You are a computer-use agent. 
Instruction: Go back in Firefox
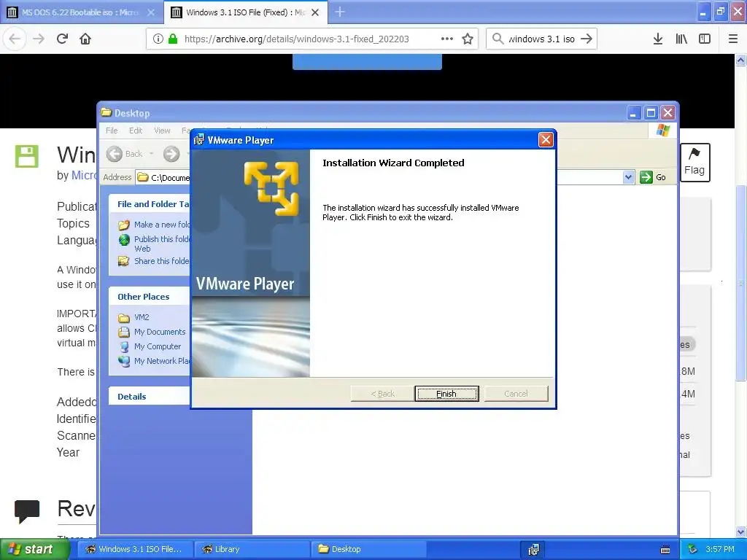coord(15,39)
